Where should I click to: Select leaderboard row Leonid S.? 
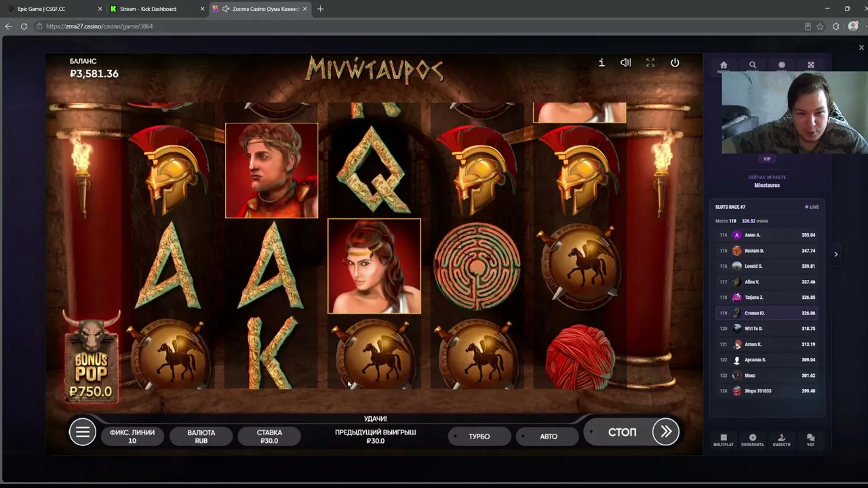767,266
